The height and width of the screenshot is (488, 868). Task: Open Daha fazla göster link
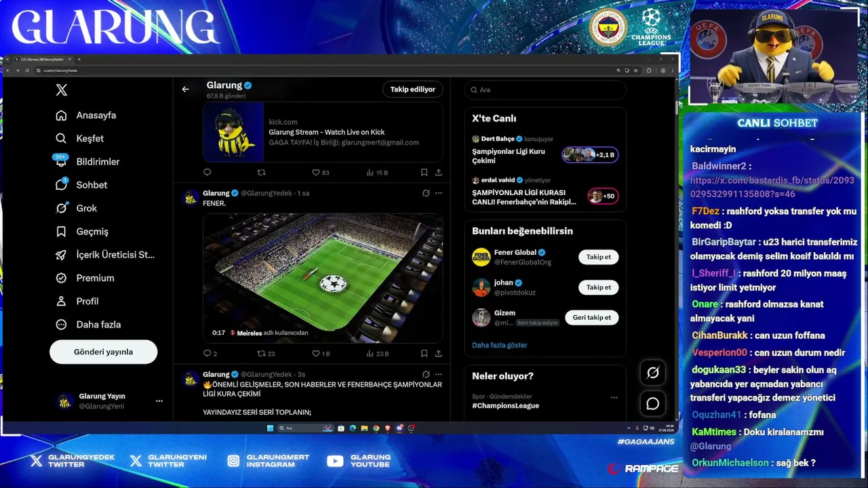tap(500, 345)
